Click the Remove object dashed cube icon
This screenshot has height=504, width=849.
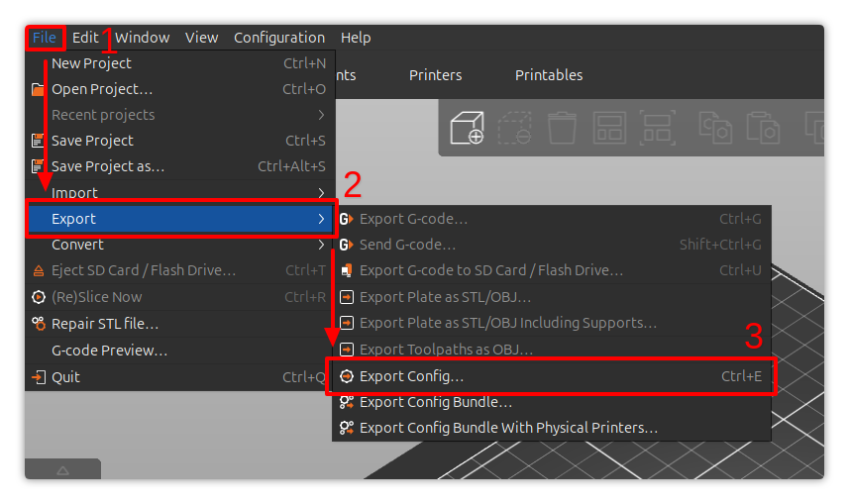[x=514, y=128]
